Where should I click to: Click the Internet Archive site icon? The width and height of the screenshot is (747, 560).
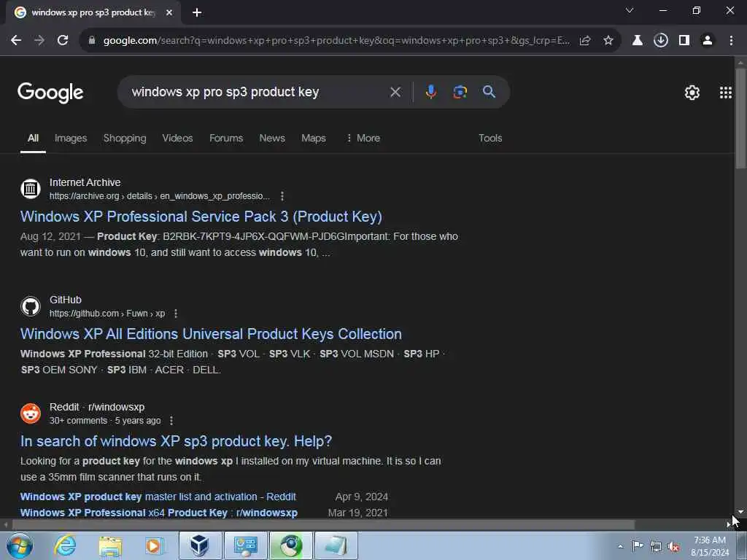tap(31, 189)
